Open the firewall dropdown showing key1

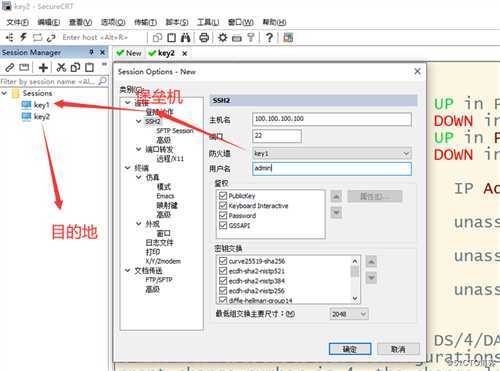(332, 153)
